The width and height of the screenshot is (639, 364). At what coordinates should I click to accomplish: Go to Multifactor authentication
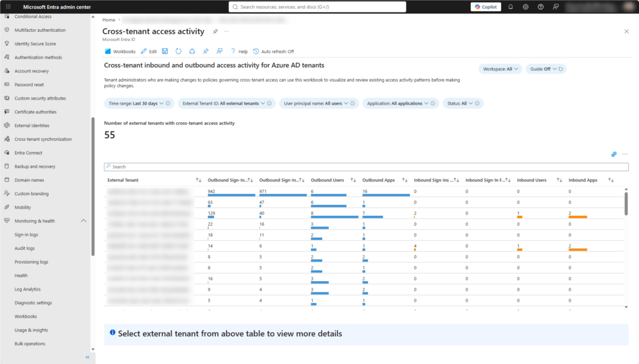tap(40, 30)
